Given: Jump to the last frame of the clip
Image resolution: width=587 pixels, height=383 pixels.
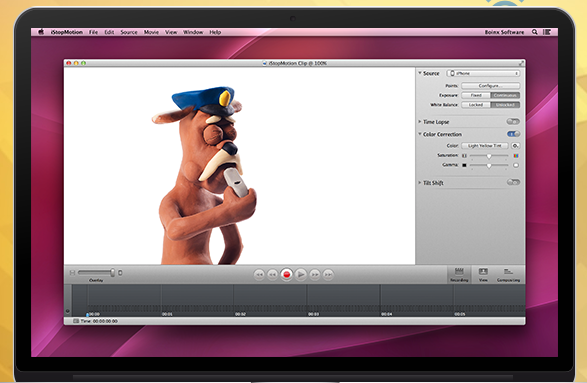Looking at the screenshot, I should click(328, 274).
